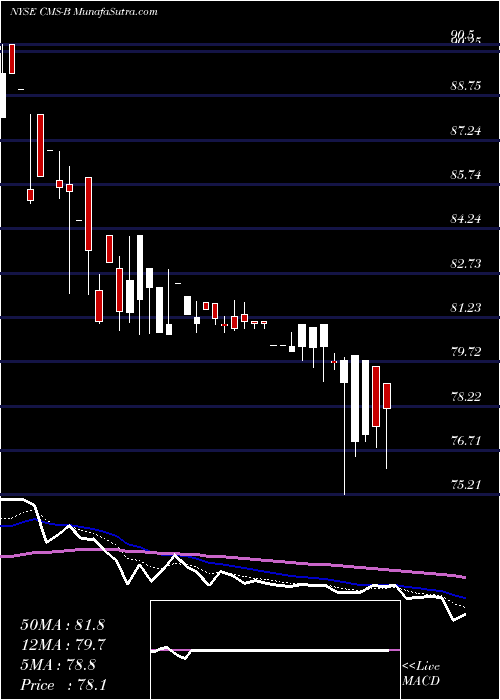
Task: Click the 82.73 price axis label
Action: pos(466,263)
